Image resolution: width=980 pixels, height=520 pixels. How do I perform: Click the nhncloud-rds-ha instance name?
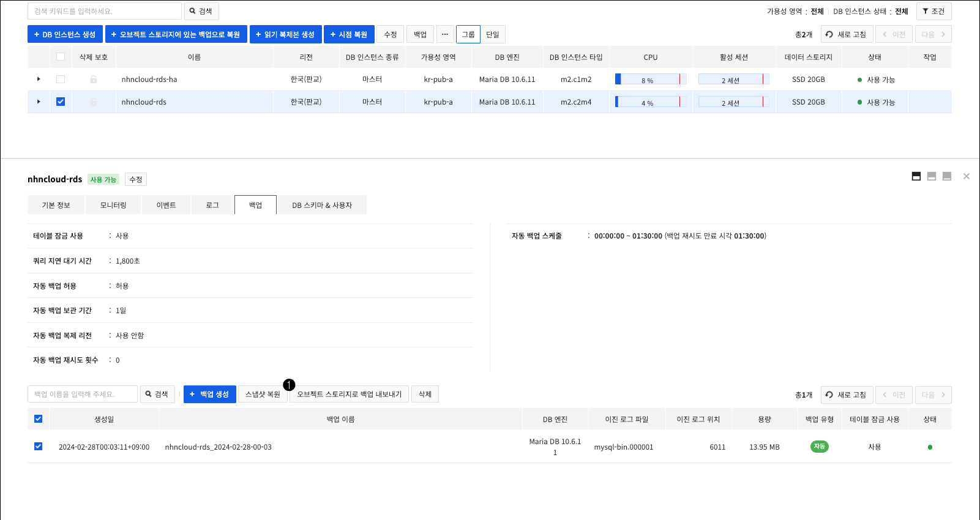(x=149, y=80)
